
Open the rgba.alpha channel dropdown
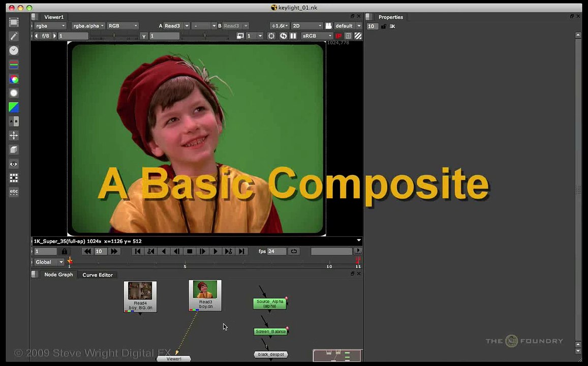[89, 26]
